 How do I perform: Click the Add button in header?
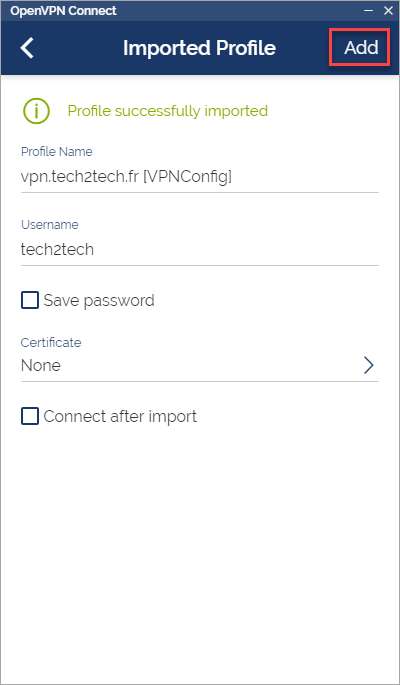coord(361,48)
